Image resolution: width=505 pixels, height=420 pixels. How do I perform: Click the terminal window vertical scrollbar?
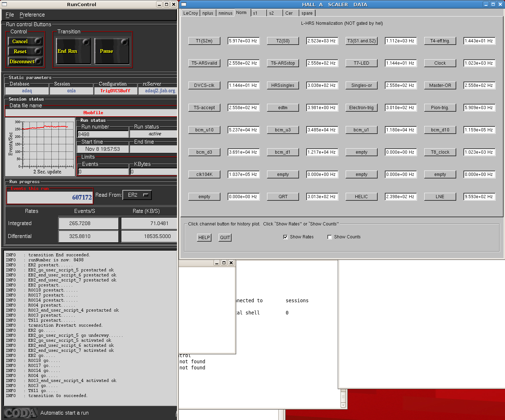[x=343, y=398]
